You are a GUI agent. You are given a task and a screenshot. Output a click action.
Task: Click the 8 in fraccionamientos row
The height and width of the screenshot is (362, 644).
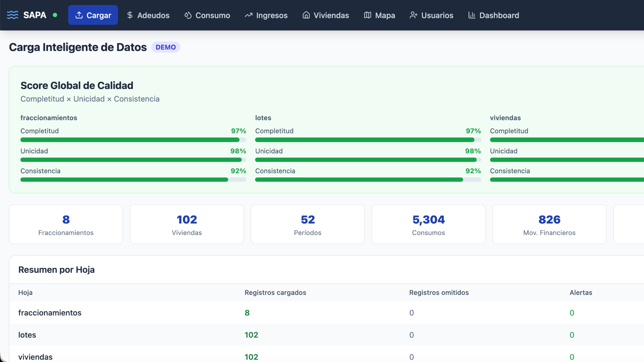[x=247, y=313]
